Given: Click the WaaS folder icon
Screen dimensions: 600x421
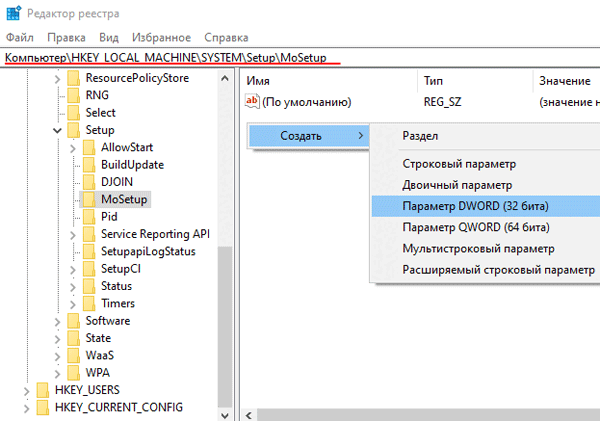Looking at the screenshot, I should click(73, 355).
